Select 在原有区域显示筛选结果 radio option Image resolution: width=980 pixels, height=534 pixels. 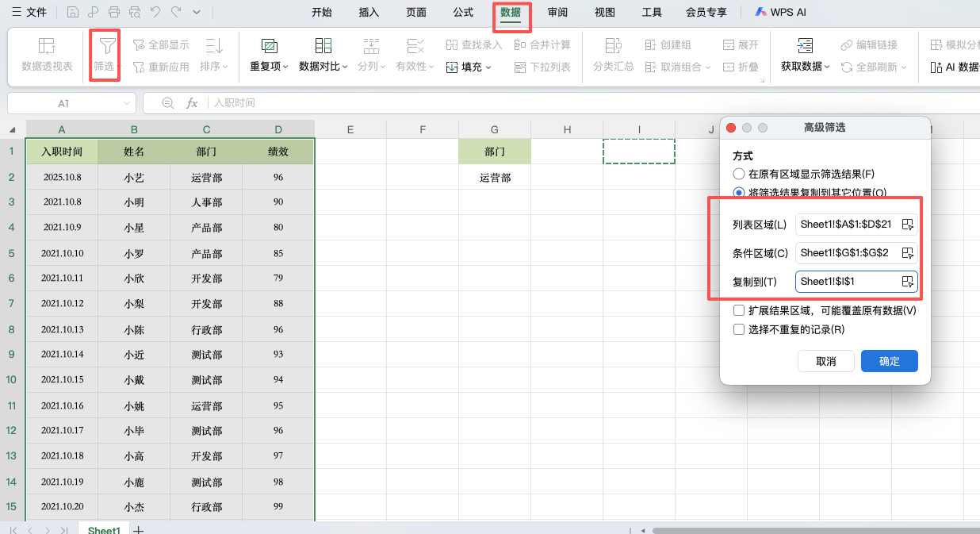pyautogui.click(x=739, y=174)
